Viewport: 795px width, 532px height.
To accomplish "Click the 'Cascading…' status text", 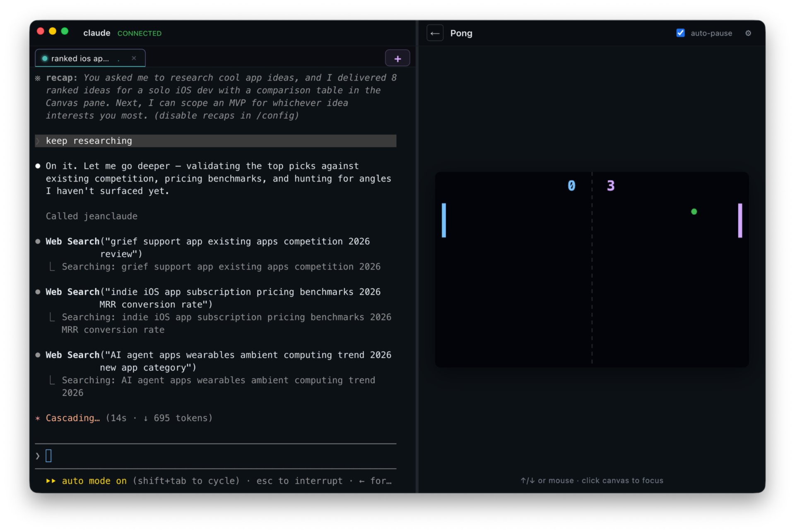I will point(73,418).
